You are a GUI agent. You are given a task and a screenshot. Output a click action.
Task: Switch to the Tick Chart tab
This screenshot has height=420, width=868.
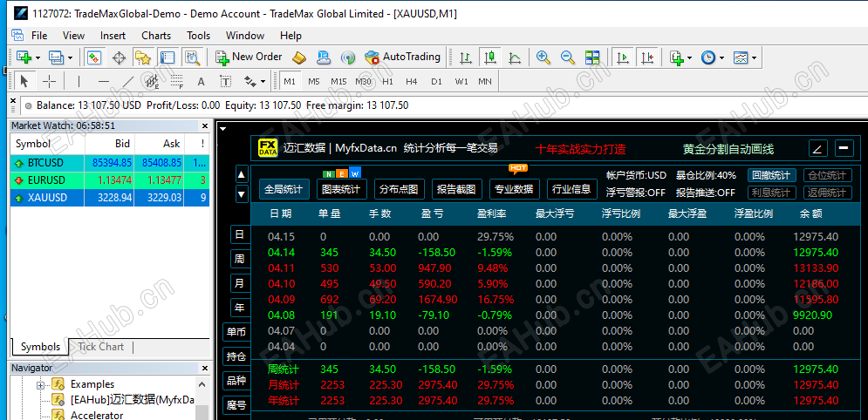click(x=100, y=347)
